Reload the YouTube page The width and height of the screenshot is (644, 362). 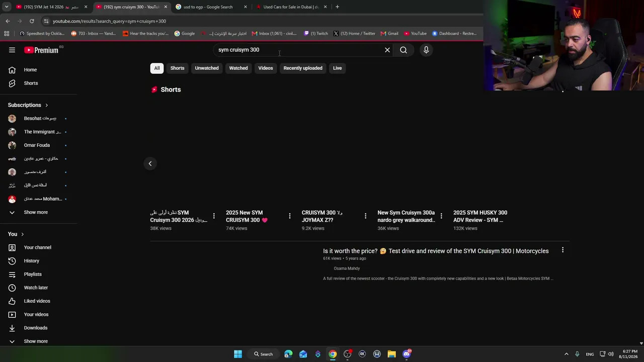point(32,21)
